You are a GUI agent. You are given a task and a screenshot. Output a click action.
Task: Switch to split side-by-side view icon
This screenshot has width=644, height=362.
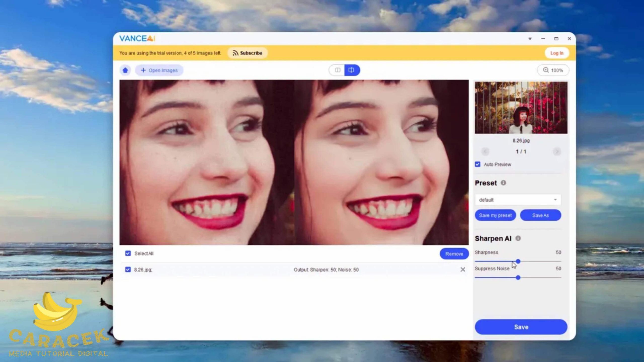tap(337, 70)
